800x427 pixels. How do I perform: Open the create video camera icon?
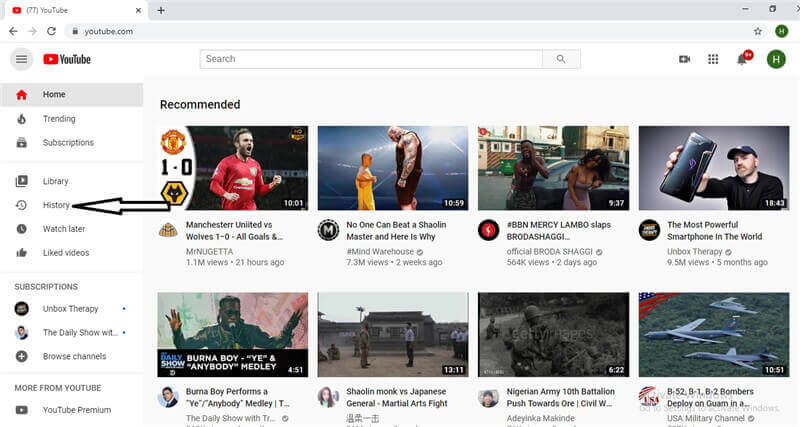point(684,59)
